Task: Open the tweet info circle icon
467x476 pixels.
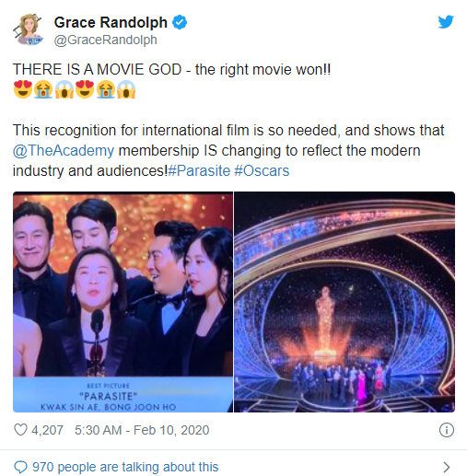Action: pyautogui.click(x=447, y=430)
